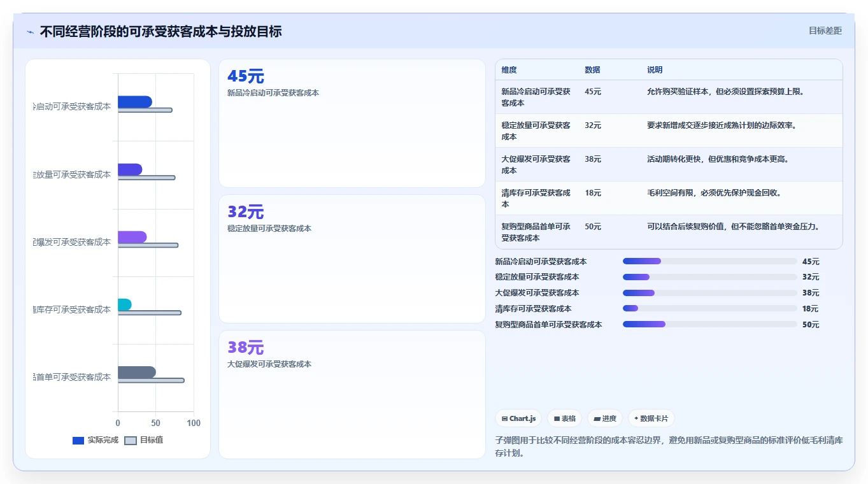Click the 32元 value beside the progress bars
The image size is (868, 484).
point(811,277)
